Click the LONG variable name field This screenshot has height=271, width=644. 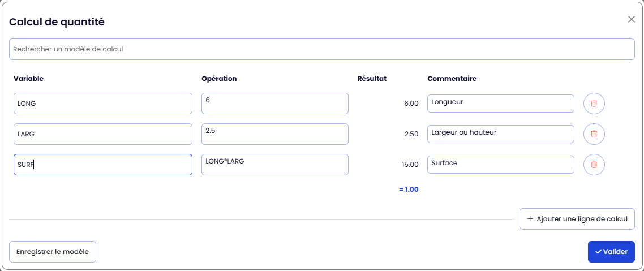(102, 104)
